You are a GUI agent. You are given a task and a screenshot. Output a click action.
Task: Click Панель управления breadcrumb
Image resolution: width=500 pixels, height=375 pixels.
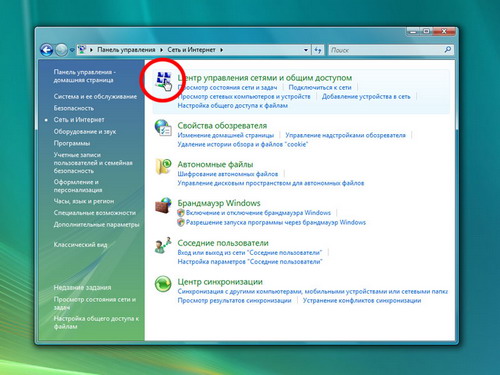[126, 50]
